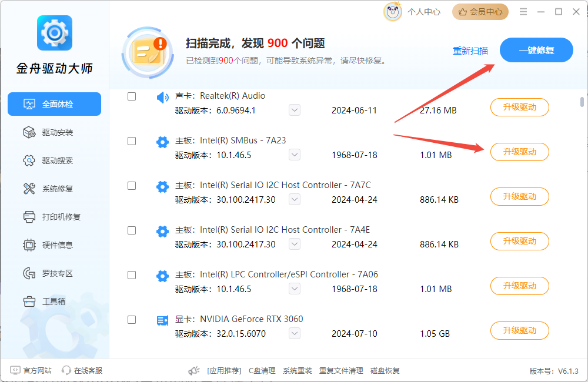Select checkbox for I2C Host Controller - 7A4E
This screenshot has height=382, width=588.
(132, 230)
